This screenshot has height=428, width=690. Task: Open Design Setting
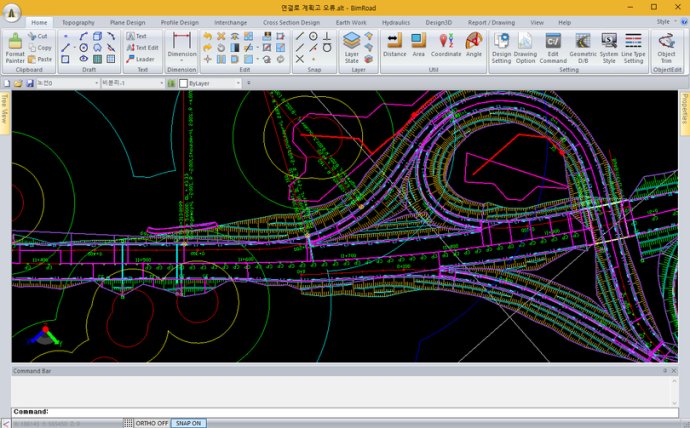point(501,48)
